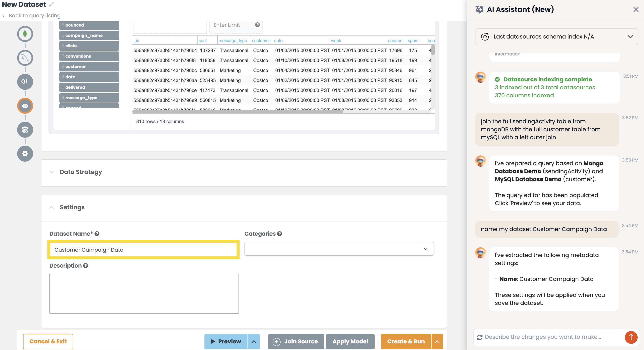644x350 pixels.
Task: Select the MySQL source step icon
Action: click(25, 58)
